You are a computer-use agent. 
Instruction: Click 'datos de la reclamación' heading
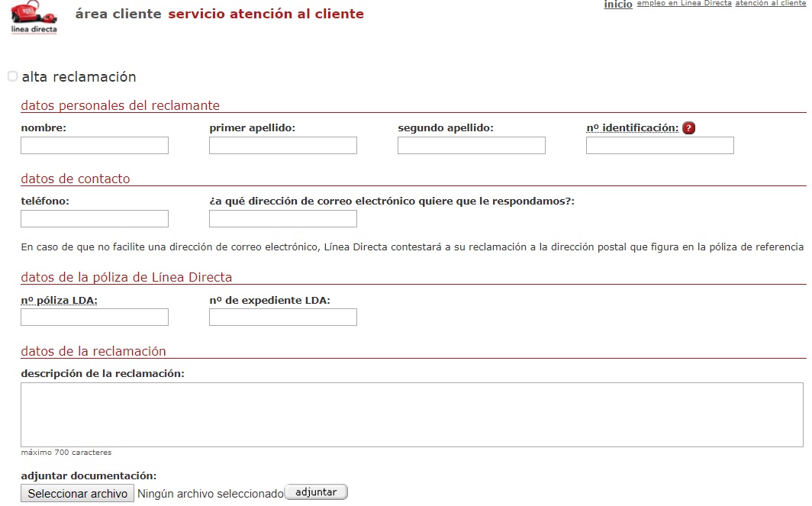pos(94,351)
